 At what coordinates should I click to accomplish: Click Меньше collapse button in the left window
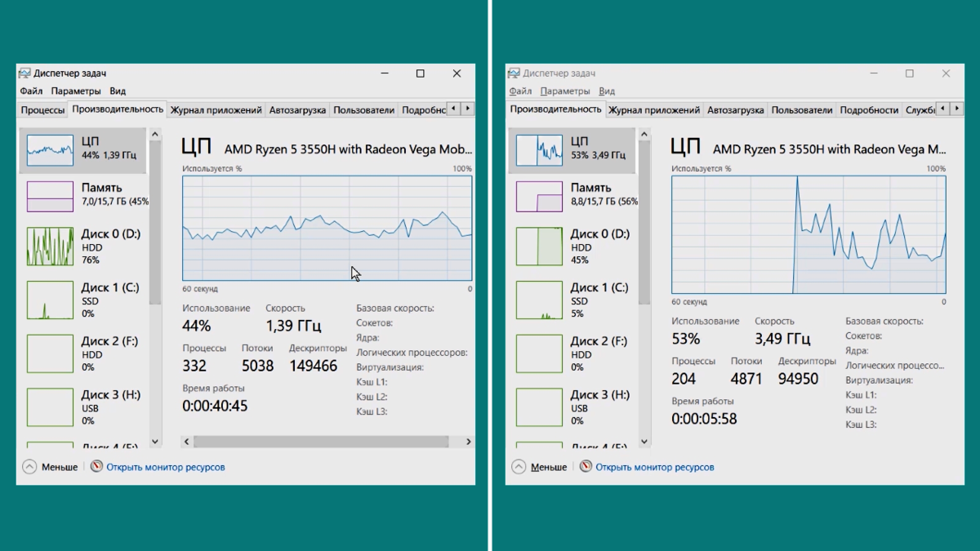point(51,467)
